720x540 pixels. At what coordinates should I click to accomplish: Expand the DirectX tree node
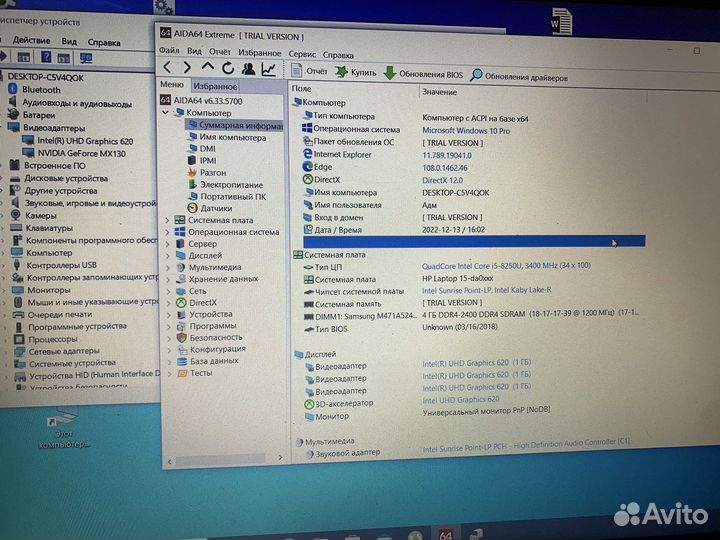(169, 303)
